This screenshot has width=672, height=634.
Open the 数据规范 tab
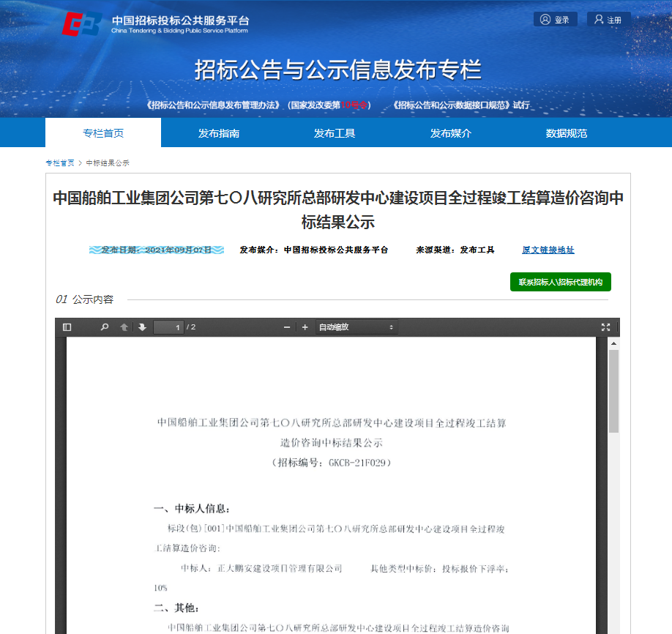(x=567, y=133)
